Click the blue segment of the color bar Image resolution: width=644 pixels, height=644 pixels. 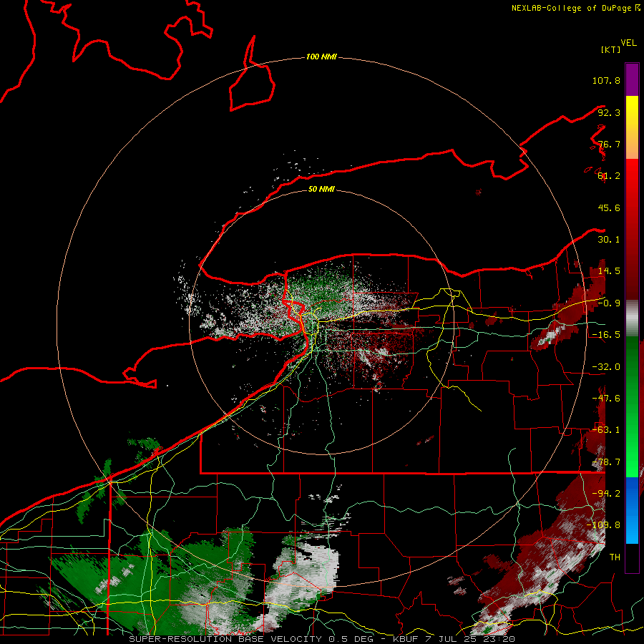pos(632,510)
